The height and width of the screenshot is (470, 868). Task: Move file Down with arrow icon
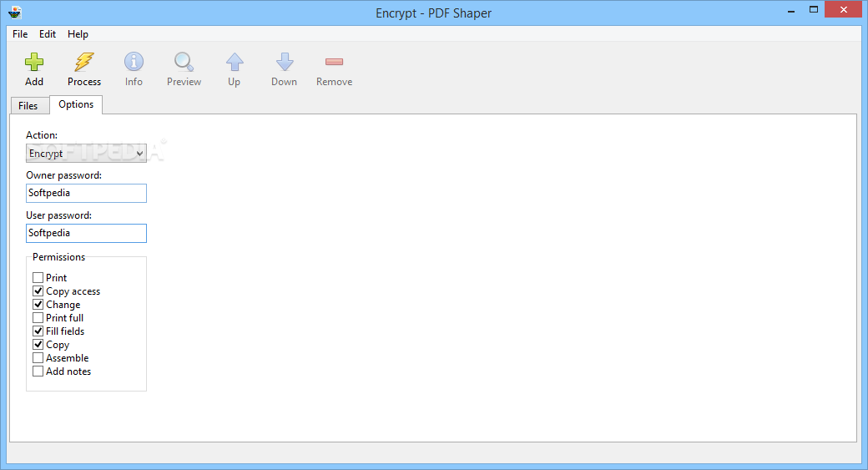tap(285, 62)
